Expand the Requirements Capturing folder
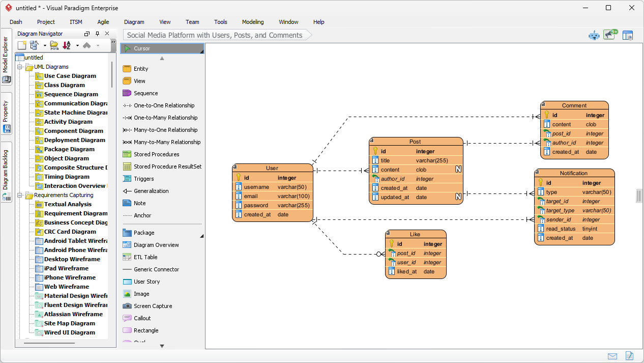 pos(20,195)
